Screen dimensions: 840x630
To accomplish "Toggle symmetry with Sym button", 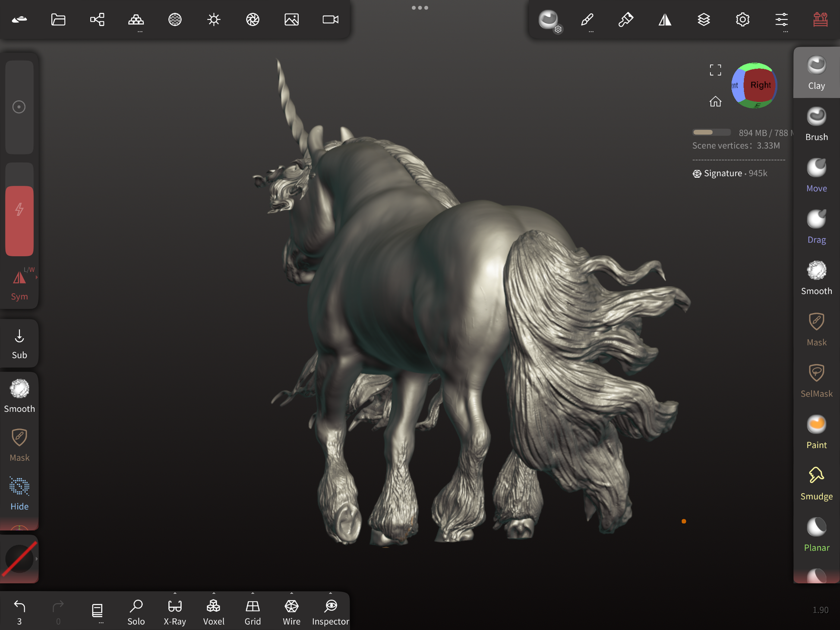I will (19, 284).
